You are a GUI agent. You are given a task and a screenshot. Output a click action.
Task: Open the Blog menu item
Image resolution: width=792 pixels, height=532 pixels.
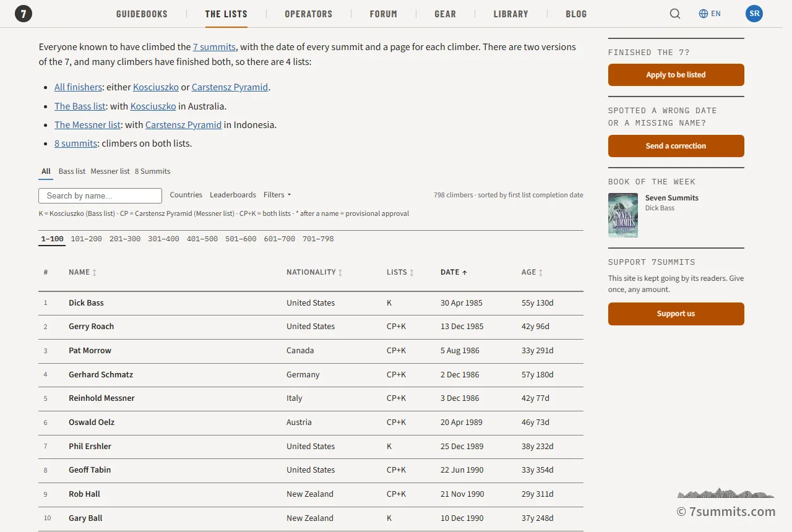click(576, 14)
